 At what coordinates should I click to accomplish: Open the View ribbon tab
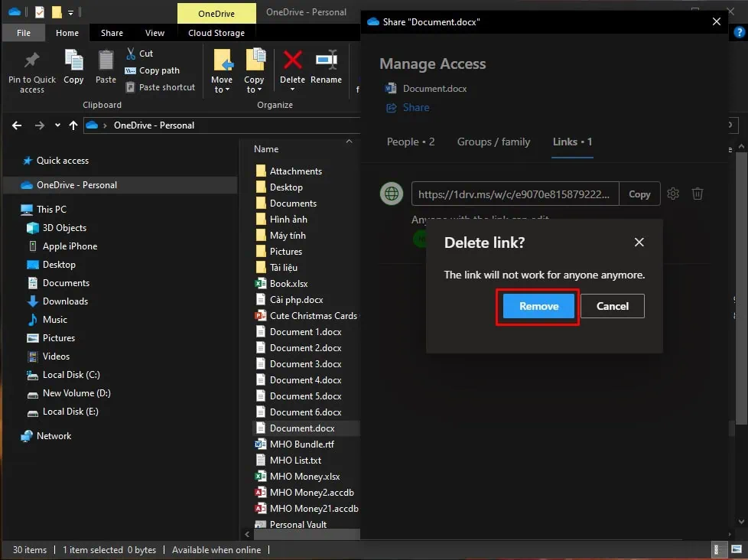154,33
